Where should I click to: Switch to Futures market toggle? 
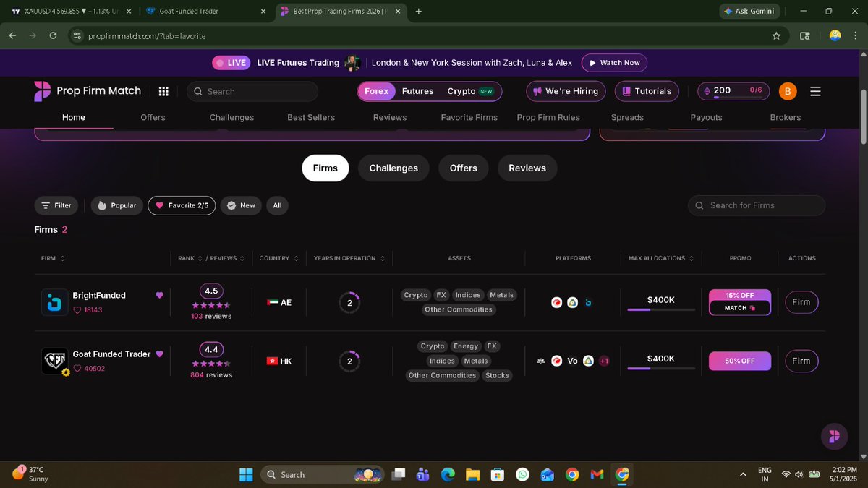pyautogui.click(x=418, y=91)
